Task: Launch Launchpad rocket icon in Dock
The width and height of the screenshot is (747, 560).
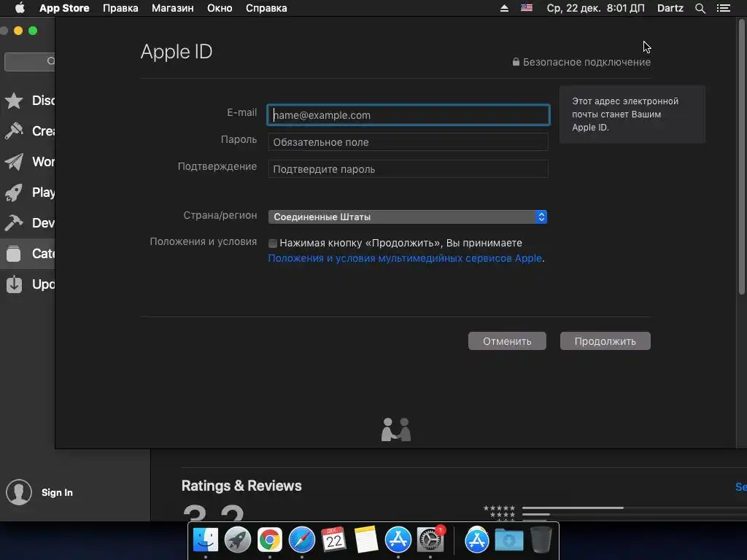Action: click(238, 540)
